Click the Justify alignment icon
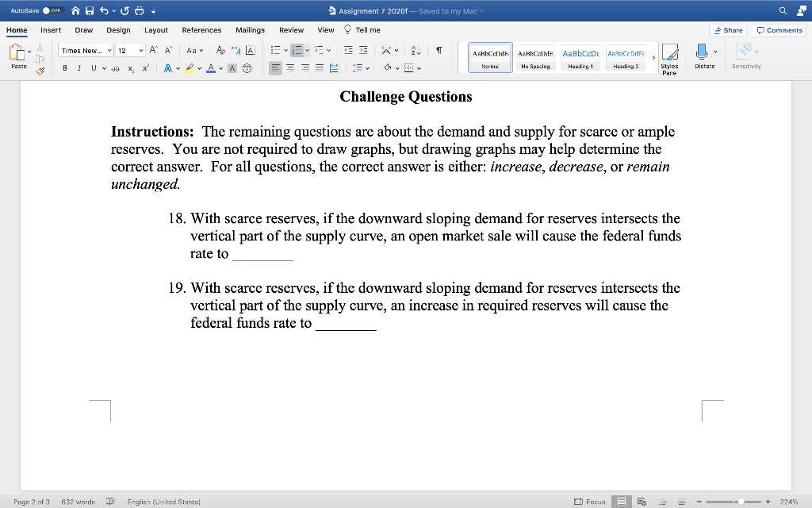The image size is (812, 508). (320, 68)
